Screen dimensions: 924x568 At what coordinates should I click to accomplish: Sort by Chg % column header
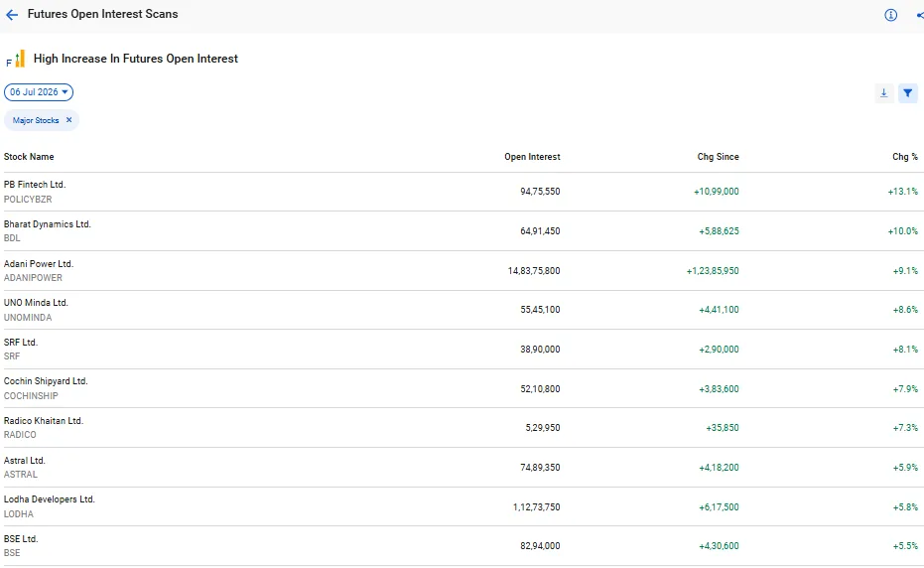pos(905,156)
